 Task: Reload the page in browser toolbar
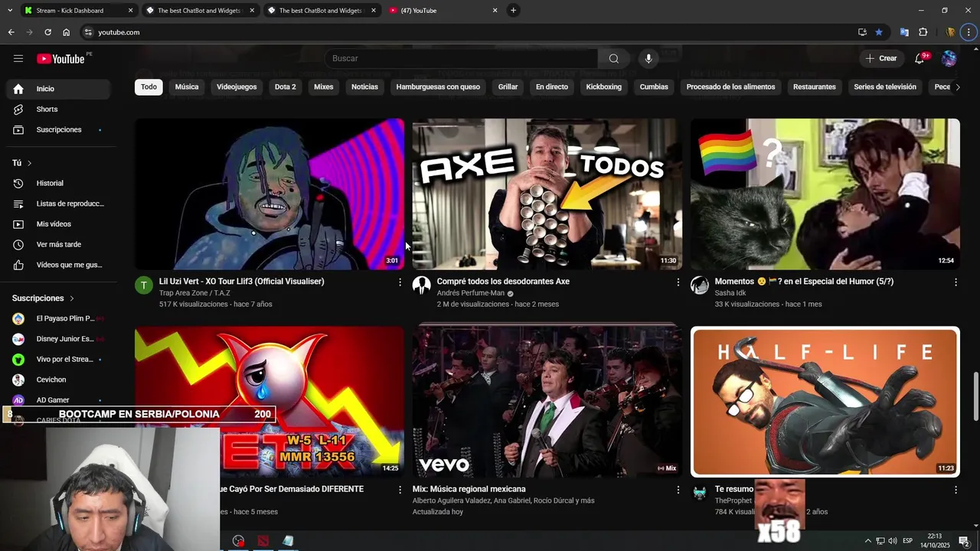coord(47,32)
